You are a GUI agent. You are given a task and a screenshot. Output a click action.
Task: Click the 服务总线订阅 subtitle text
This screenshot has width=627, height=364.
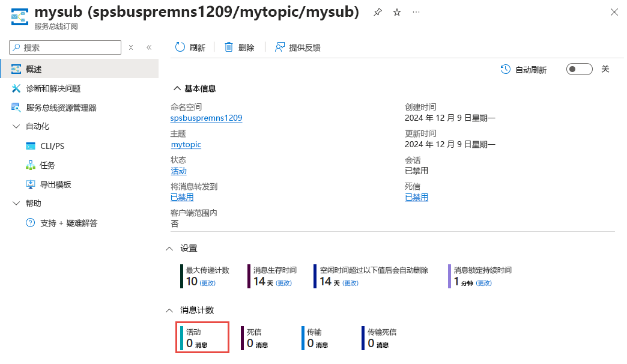pyautogui.click(x=56, y=26)
